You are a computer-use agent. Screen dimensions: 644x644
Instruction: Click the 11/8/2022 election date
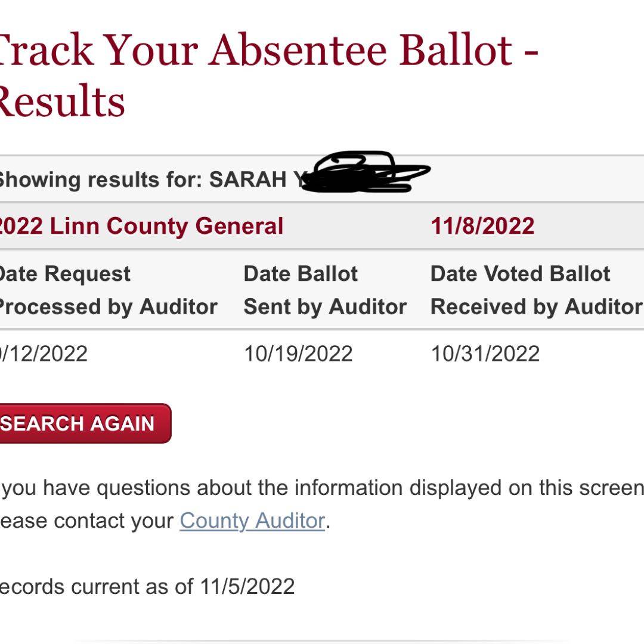pyautogui.click(x=482, y=227)
